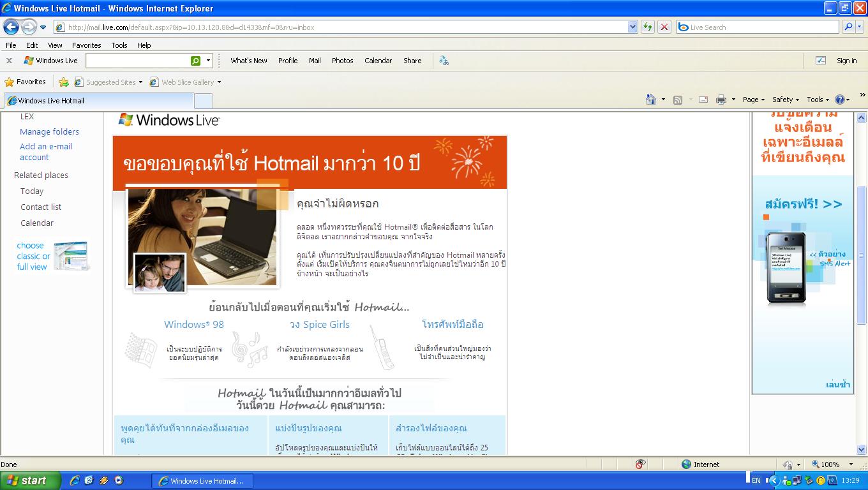Click into the address bar URL field

click(340, 27)
